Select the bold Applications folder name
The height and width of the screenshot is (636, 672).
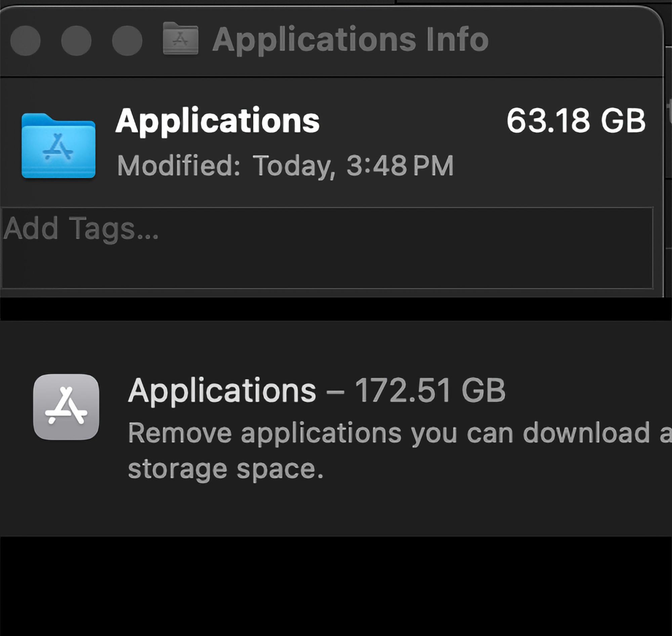pos(217,121)
